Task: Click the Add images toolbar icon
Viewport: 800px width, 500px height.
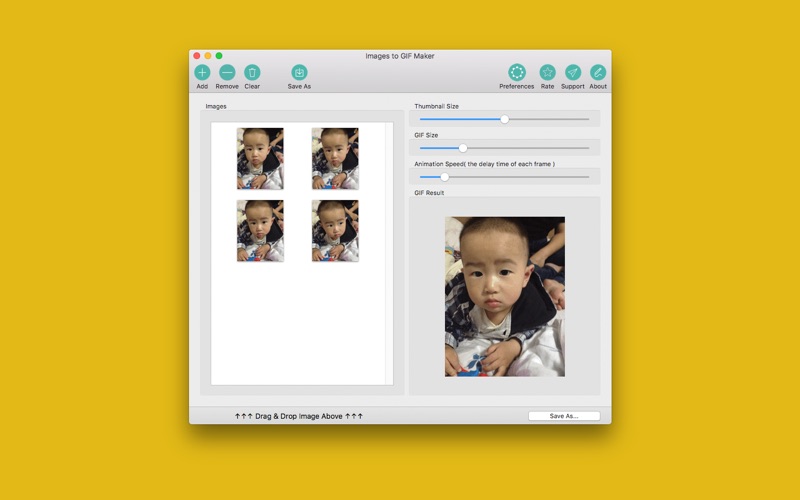Action: tap(202, 72)
